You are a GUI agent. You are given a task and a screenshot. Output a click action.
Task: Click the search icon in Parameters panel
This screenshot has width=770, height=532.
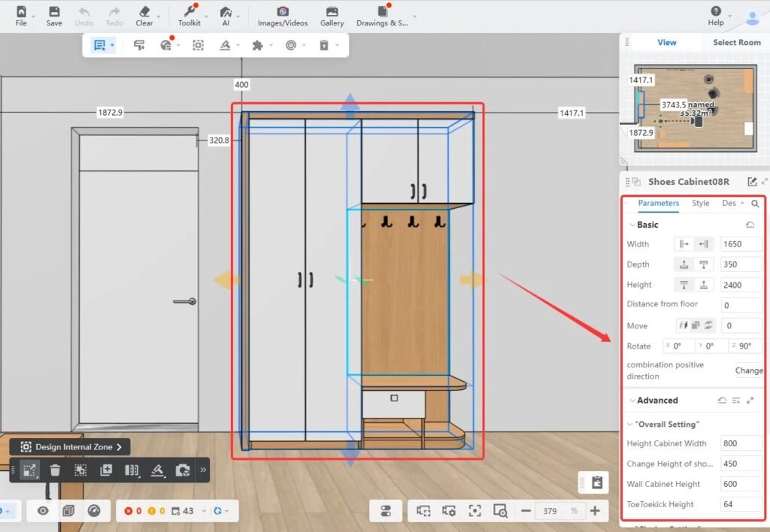tap(755, 204)
